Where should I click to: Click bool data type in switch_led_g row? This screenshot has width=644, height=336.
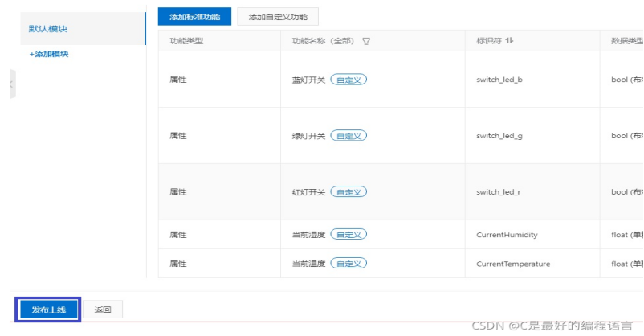point(627,136)
